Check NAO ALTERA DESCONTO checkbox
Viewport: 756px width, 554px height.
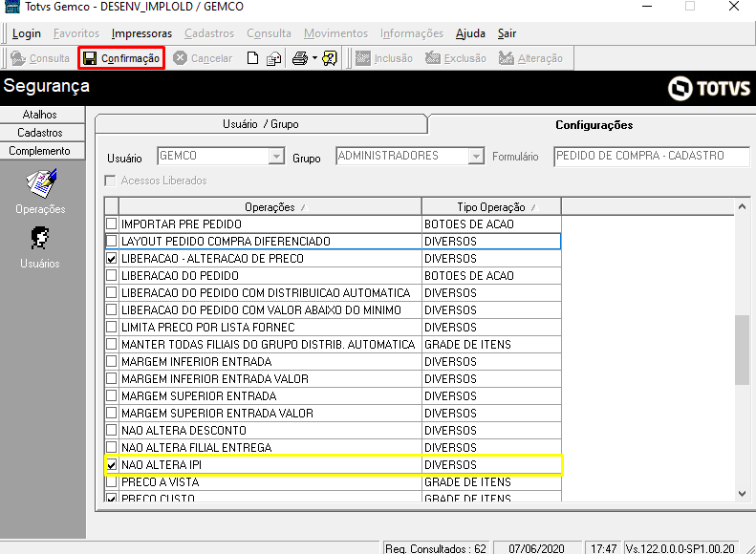coord(112,430)
